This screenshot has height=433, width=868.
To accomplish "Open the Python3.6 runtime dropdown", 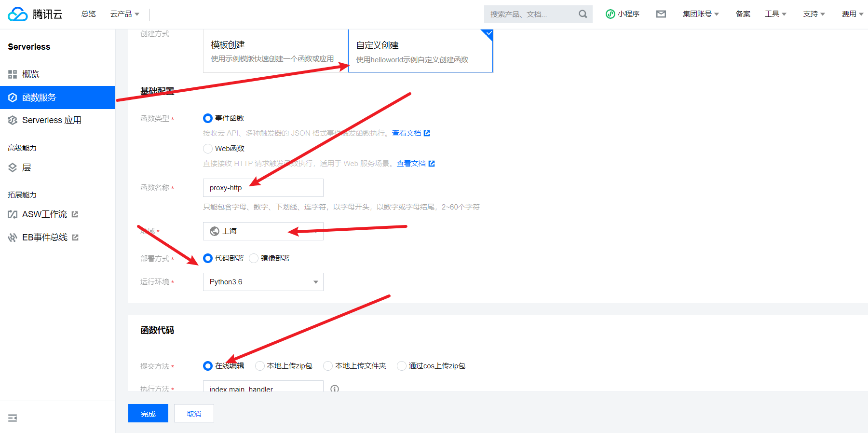I will (x=263, y=282).
